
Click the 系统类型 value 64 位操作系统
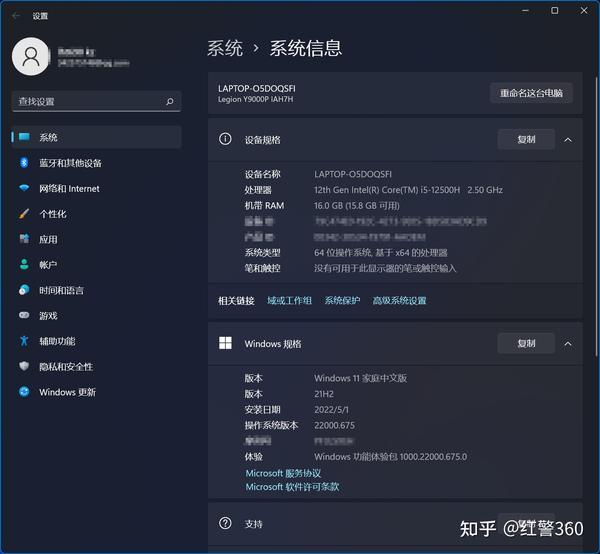(x=342, y=253)
